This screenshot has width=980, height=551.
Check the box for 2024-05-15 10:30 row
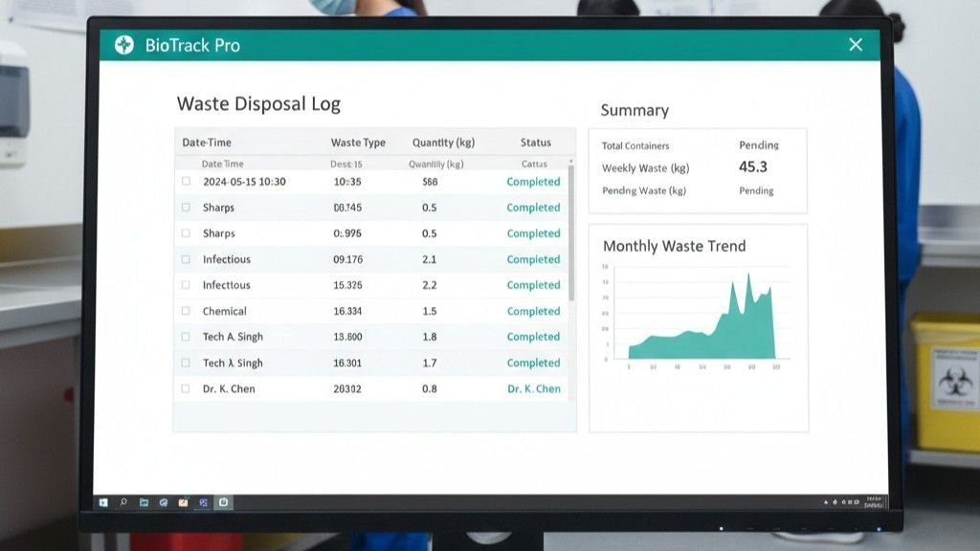186,182
